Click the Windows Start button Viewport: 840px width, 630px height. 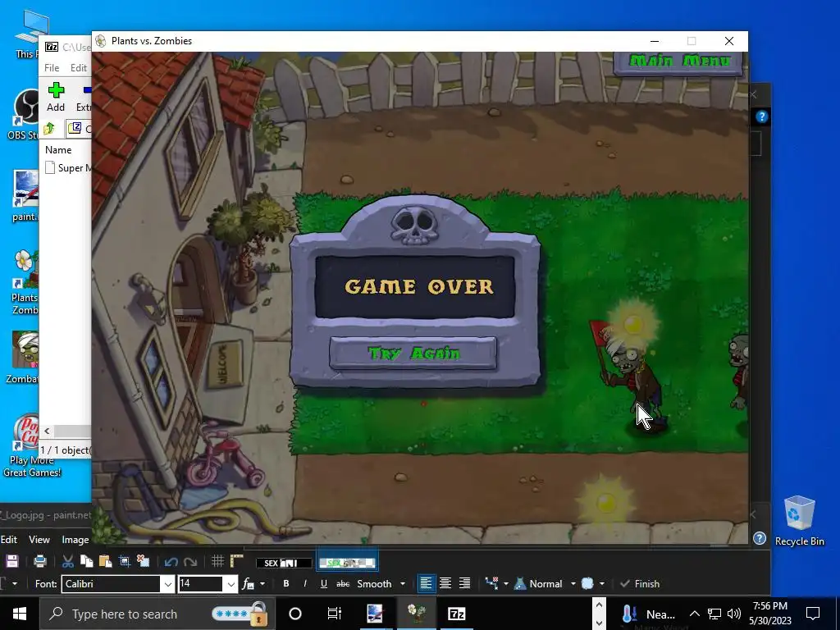pyautogui.click(x=20, y=614)
